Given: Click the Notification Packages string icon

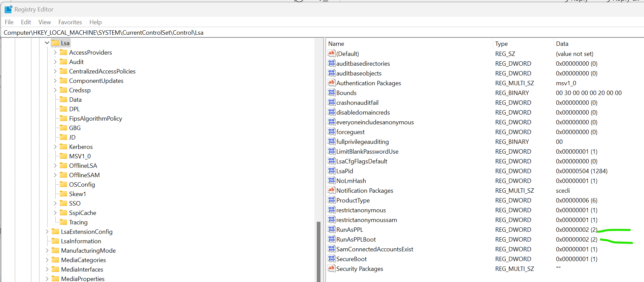Looking at the screenshot, I should coord(332,190).
